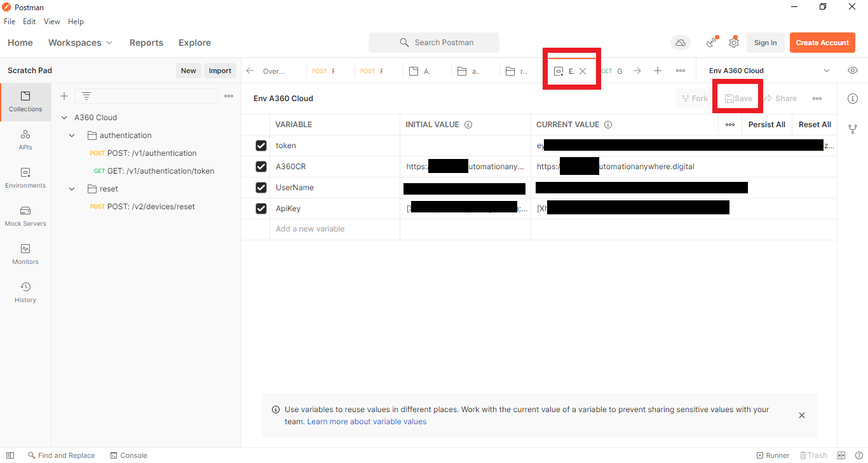The height and width of the screenshot is (463, 868).
Task: Click the Create Account button
Action: (x=822, y=43)
